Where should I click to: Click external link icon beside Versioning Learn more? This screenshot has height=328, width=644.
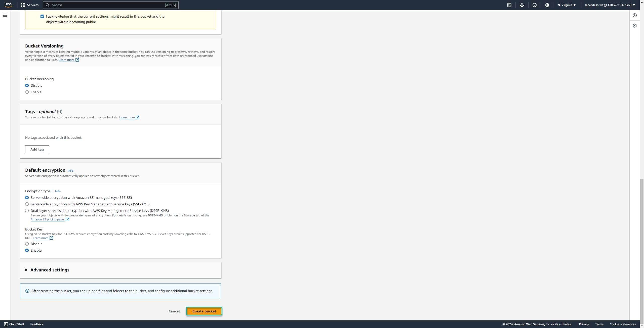(77, 60)
